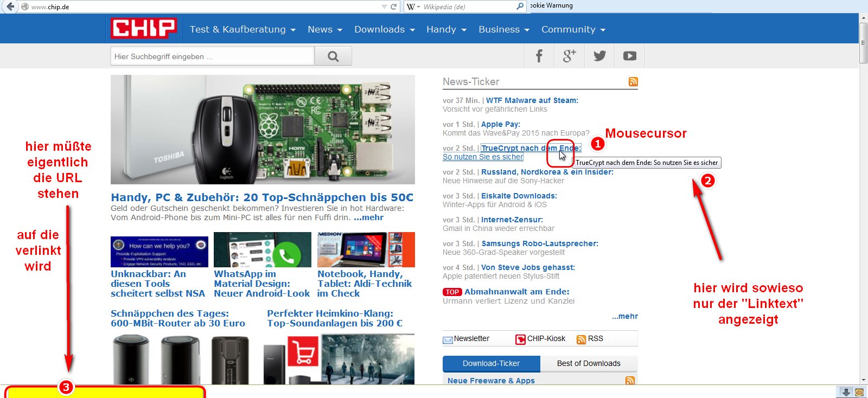Expand the Community navigation menu
Image resolution: width=868 pixels, height=398 pixels.
pos(573,29)
